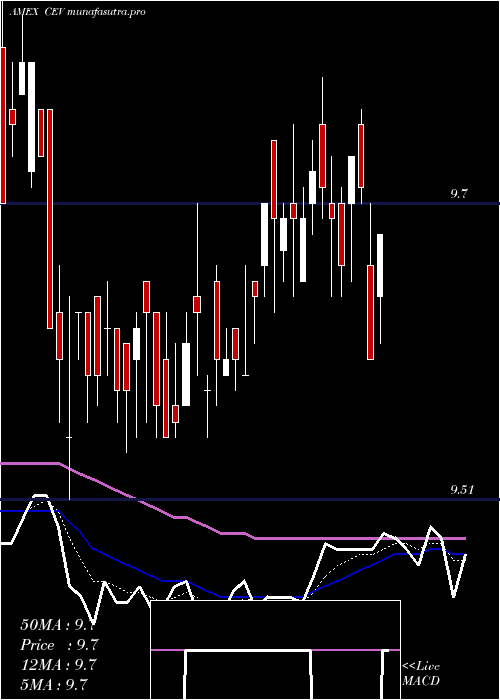Click the MACD inset chart box
Image resolution: width=500 pixels, height=700 pixels.
pyautogui.click(x=275, y=650)
